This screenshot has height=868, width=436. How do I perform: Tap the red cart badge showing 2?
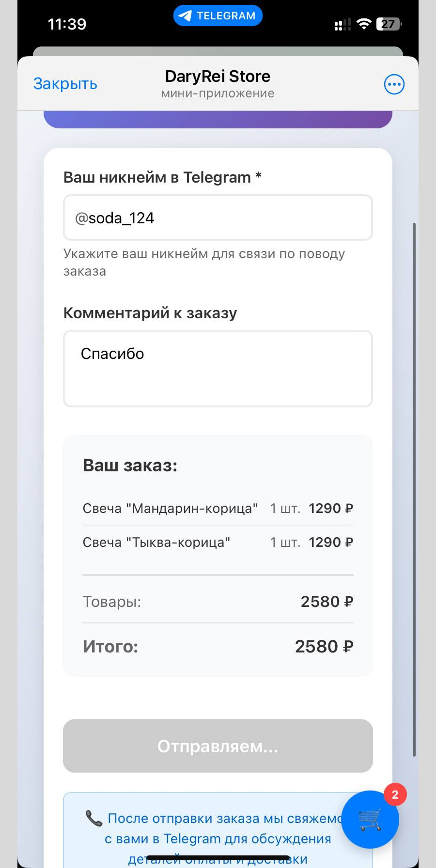point(395,795)
